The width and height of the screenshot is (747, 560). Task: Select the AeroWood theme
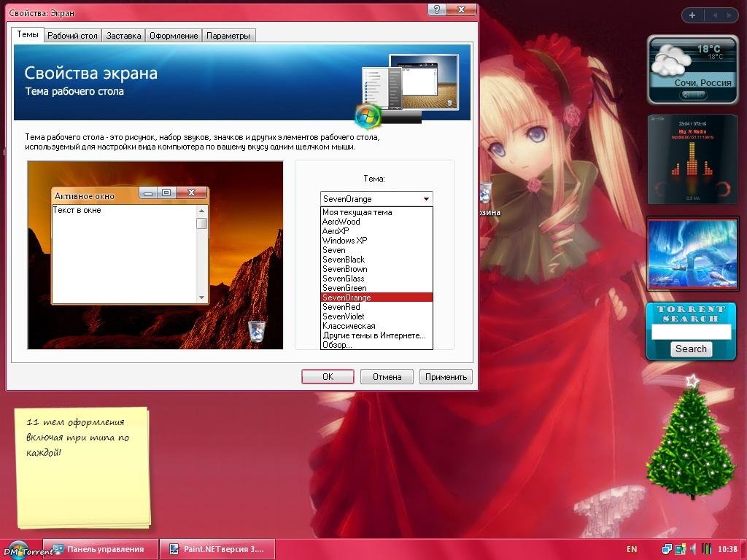coord(376,222)
